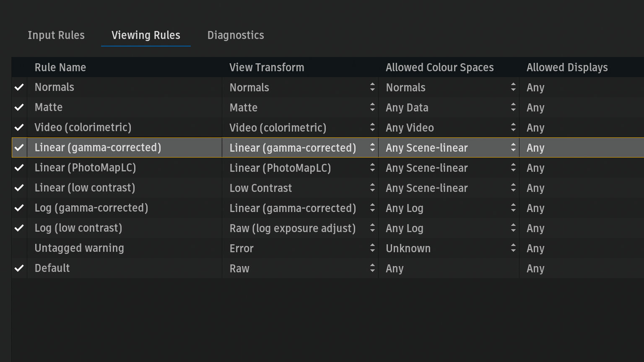
Task: Open View Transform dropdown for Normals rule
Action: (x=300, y=87)
